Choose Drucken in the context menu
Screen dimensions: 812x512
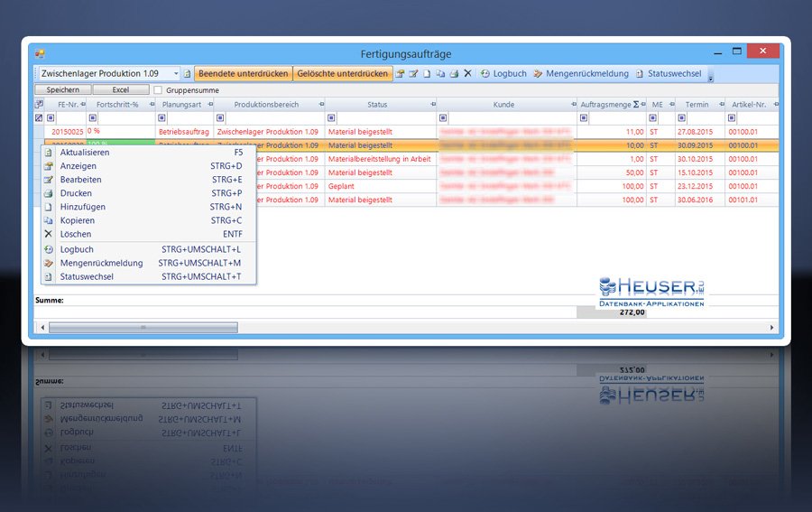[x=149, y=192]
